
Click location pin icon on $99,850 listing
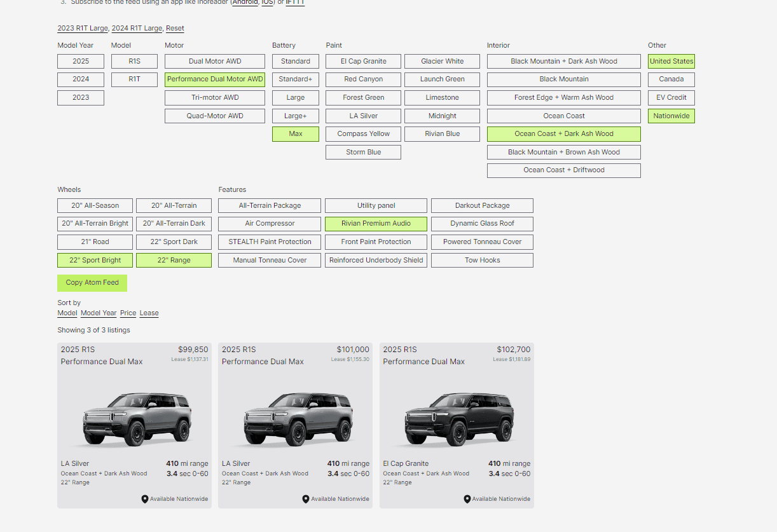[x=145, y=499]
